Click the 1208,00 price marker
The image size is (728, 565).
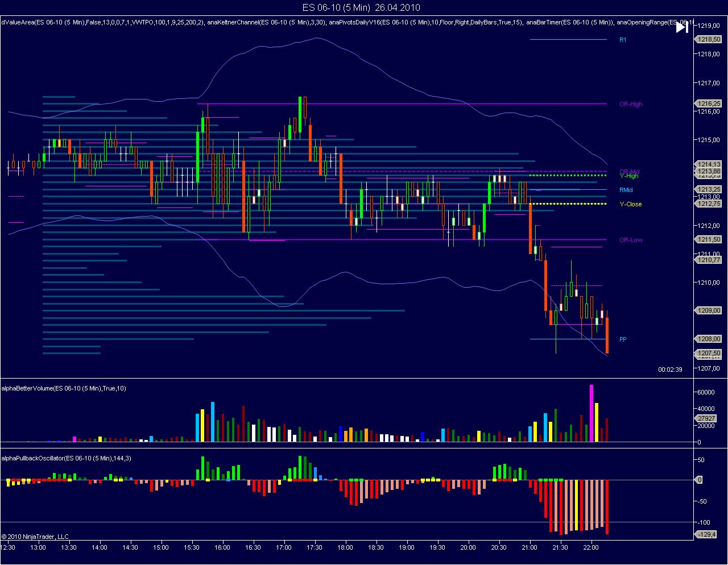[709, 339]
